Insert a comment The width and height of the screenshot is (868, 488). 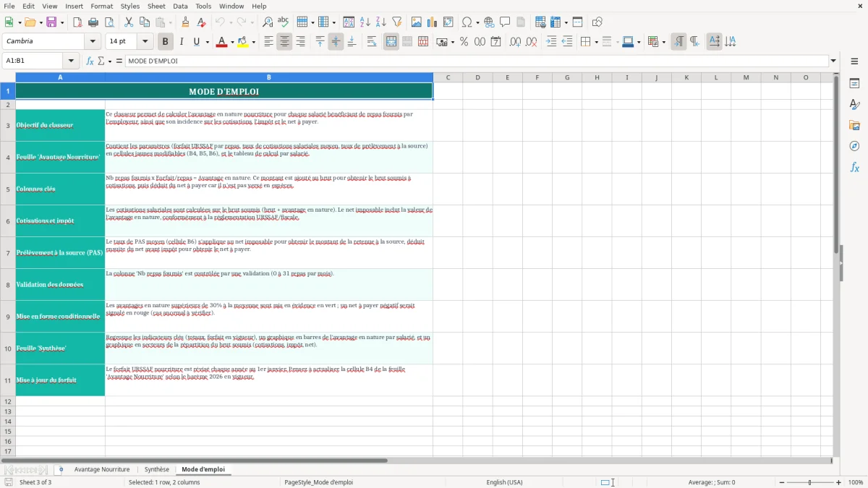point(505,22)
